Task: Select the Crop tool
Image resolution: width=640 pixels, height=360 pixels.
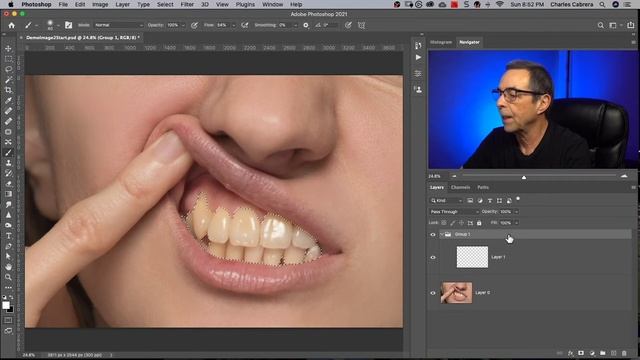Action: pos(8,90)
